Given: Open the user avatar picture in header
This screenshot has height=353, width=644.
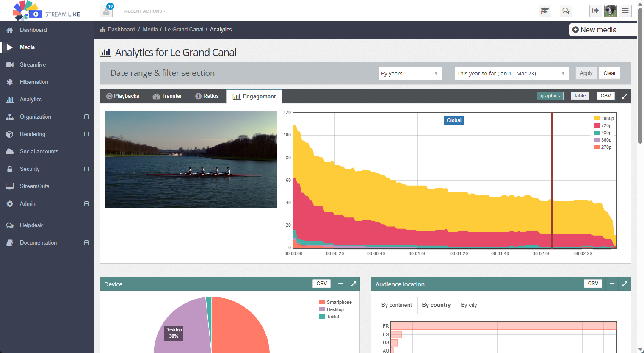Looking at the screenshot, I should click(x=611, y=11).
